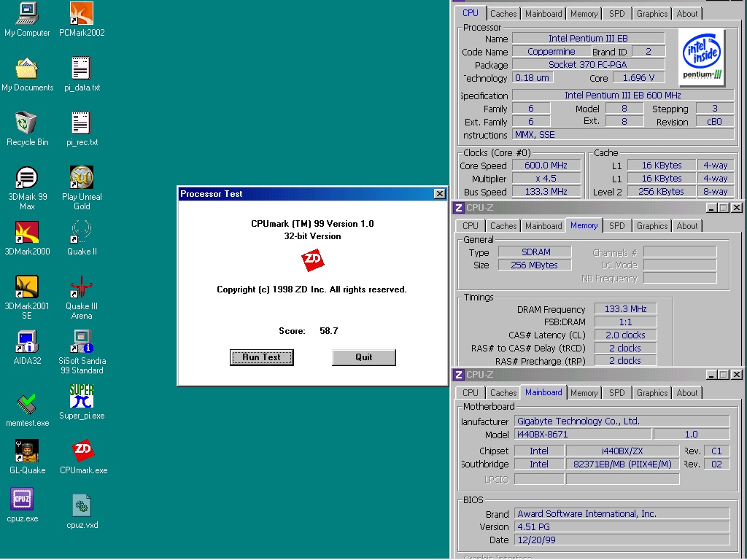Open About tab in Mainboard CPU-Z window
747x560 pixels.
tap(687, 393)
